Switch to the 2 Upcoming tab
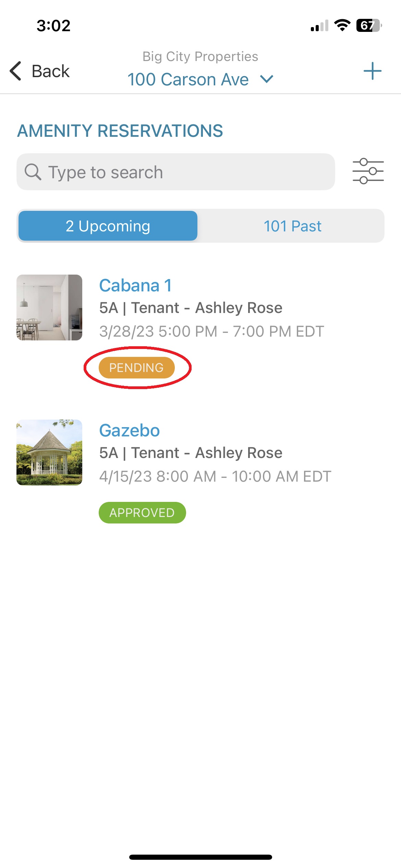 point(108,226)
